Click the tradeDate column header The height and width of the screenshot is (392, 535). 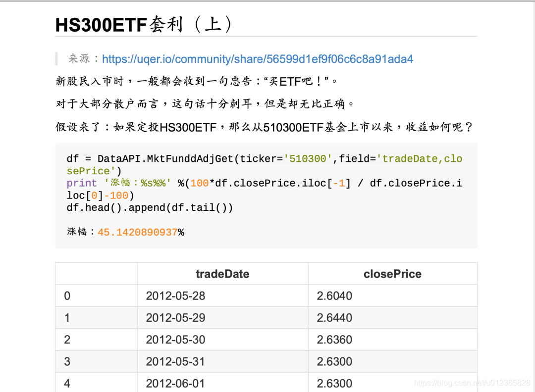click(222, 274)
